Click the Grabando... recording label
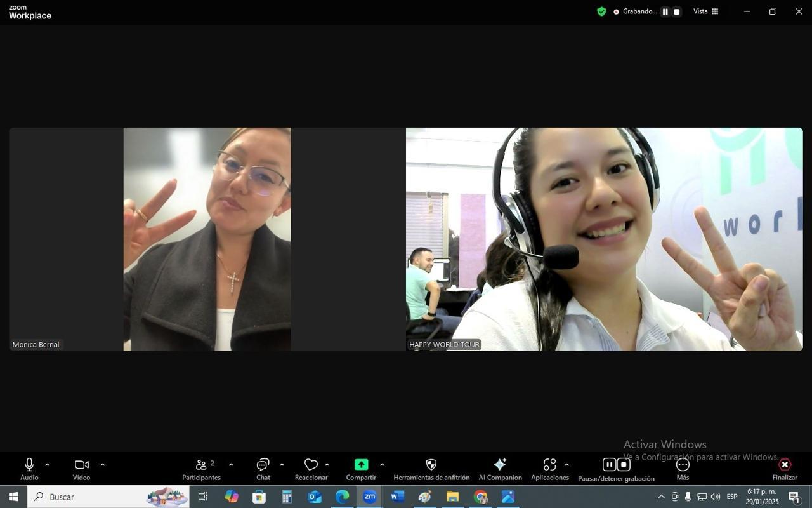 pyautogui.click(x=640, y=11)
